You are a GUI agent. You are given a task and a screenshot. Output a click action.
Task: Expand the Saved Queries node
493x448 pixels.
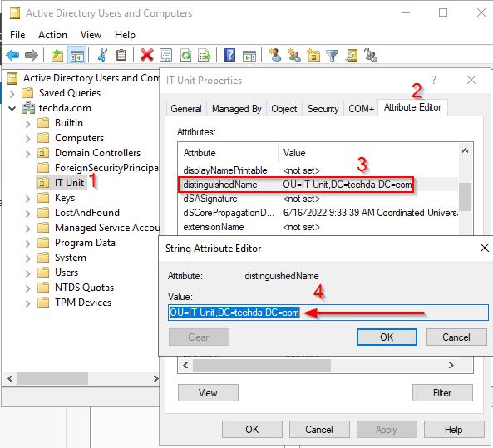[12, 94]
